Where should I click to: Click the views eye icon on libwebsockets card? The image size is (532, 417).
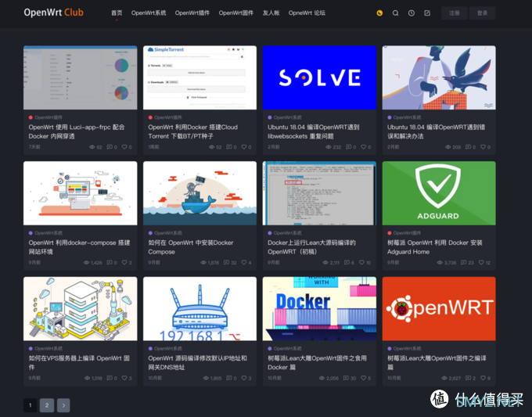pos(329,147)
